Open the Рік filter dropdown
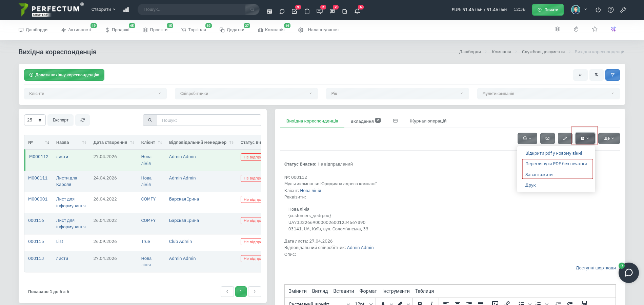 coord(398,94)
